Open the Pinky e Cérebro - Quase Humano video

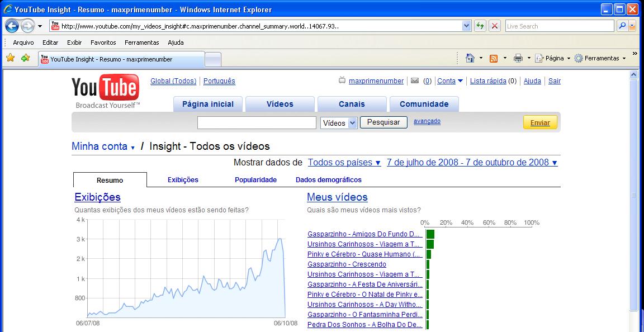(x=365, y=254)
